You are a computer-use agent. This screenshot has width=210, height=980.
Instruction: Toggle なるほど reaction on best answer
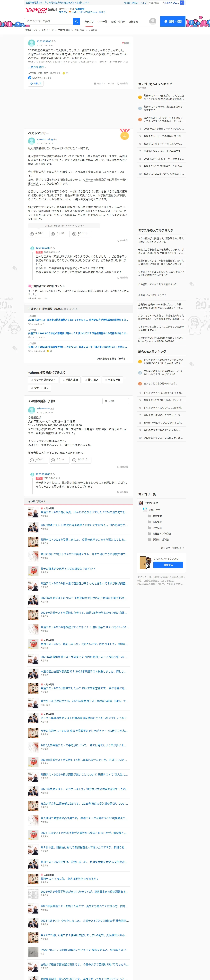38,234
